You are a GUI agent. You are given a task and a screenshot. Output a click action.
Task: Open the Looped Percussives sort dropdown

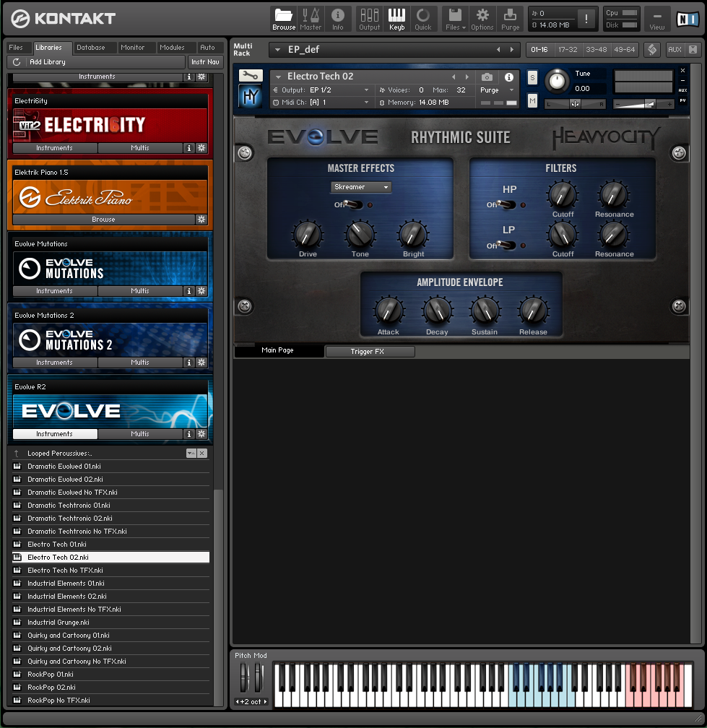point(191,453)
